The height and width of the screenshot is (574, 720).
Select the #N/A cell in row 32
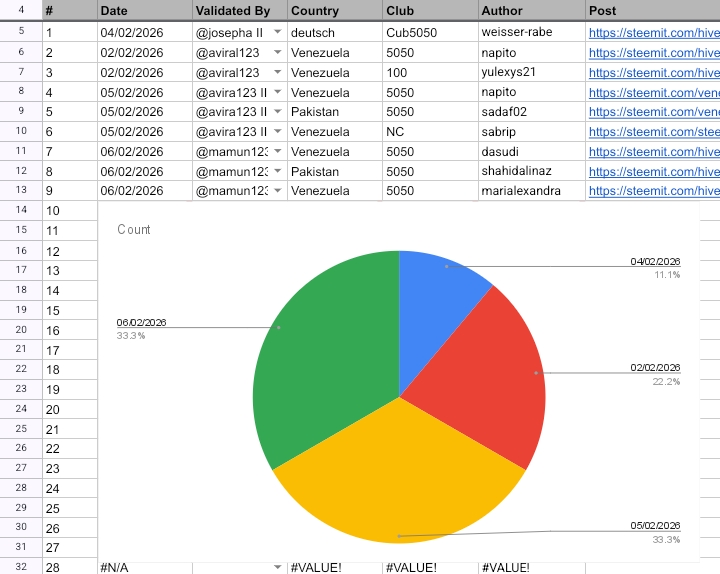[x=145, y=568]
